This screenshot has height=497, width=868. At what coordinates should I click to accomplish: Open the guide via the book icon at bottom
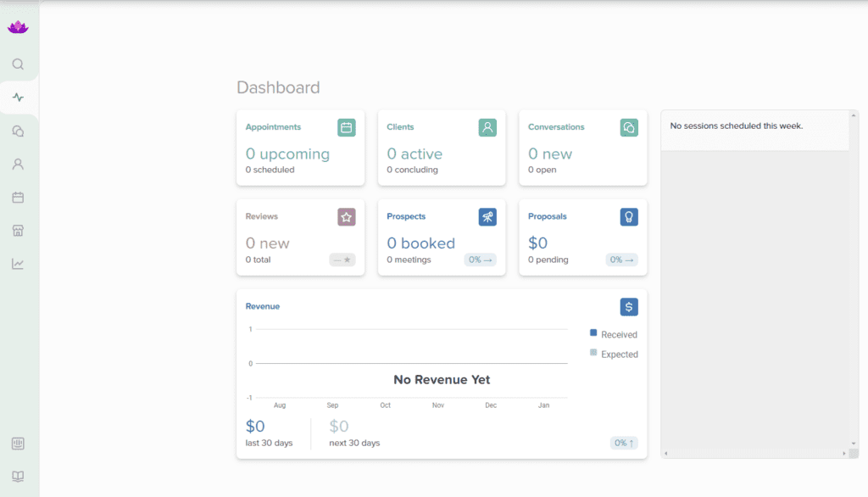(x=18, y=476)
